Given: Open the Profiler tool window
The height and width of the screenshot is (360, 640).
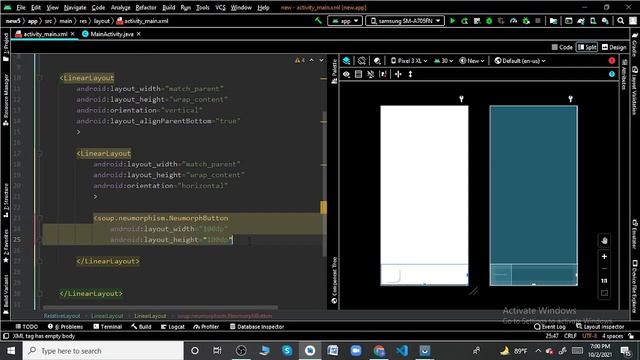Looking at the screenshot, I should pyautogui.click(x=207, y=327).
